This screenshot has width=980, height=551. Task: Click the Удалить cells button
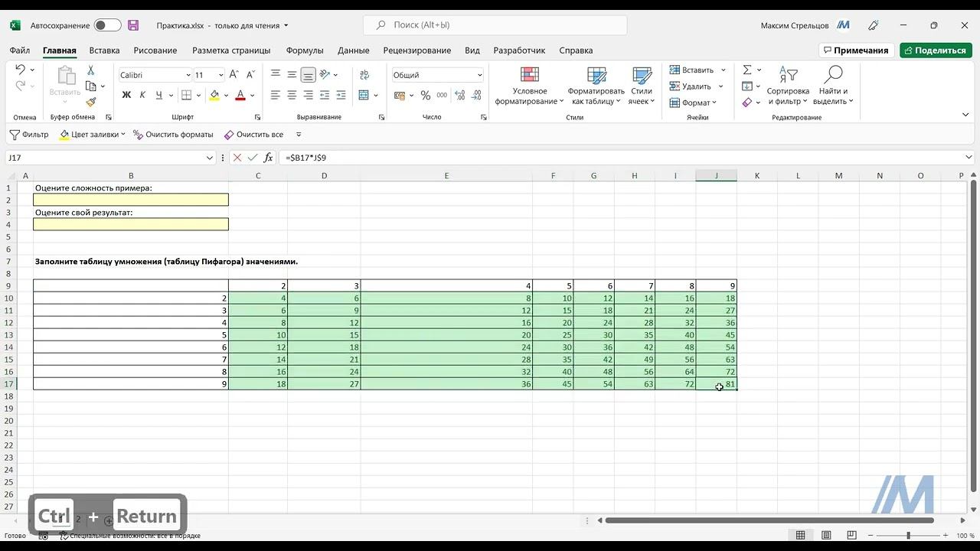click(691, 86)
